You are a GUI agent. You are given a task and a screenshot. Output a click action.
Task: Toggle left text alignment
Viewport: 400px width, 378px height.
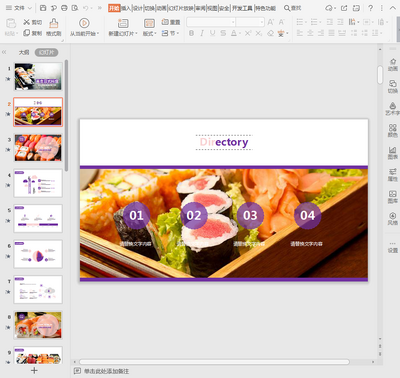(x=300, y=33)
